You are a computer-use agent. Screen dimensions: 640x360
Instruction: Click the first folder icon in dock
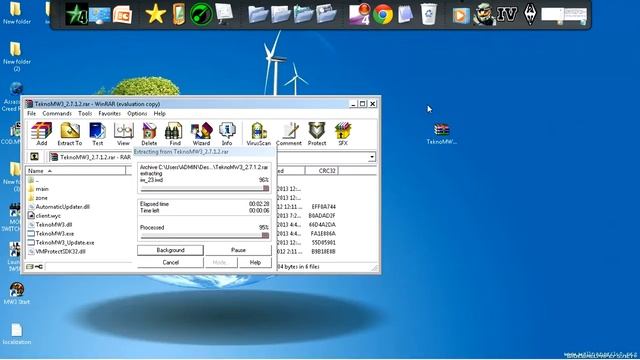258,15
